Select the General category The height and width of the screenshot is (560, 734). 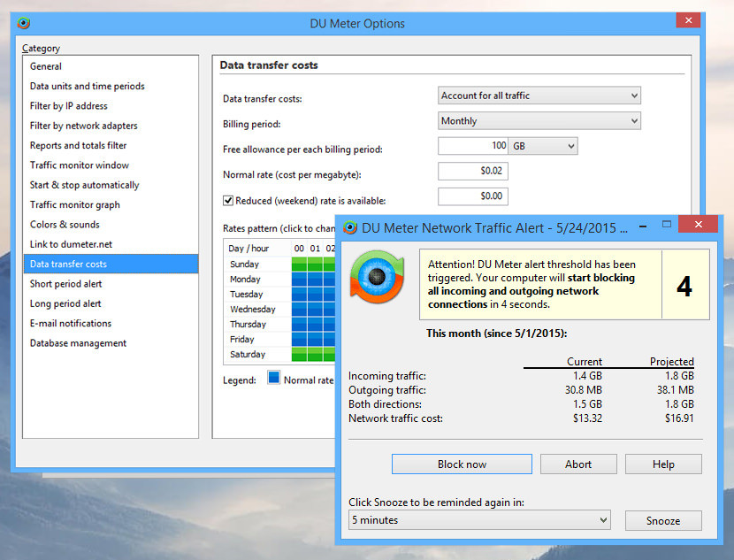[111, 66]
